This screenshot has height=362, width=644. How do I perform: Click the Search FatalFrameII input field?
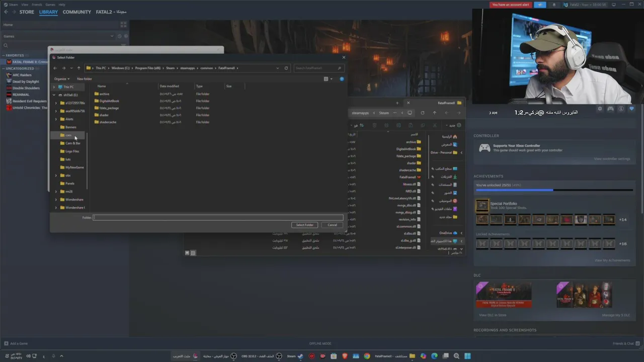tap(318, 68)
